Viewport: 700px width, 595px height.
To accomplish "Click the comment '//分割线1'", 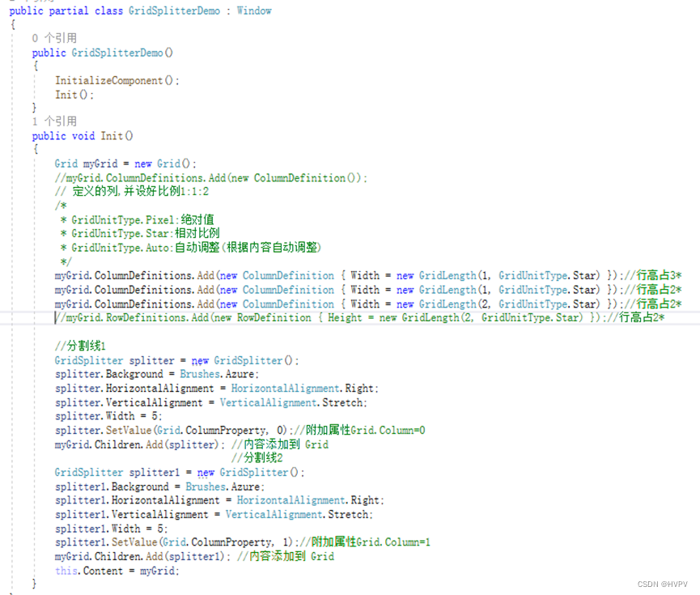I will [x=80, y=346].
